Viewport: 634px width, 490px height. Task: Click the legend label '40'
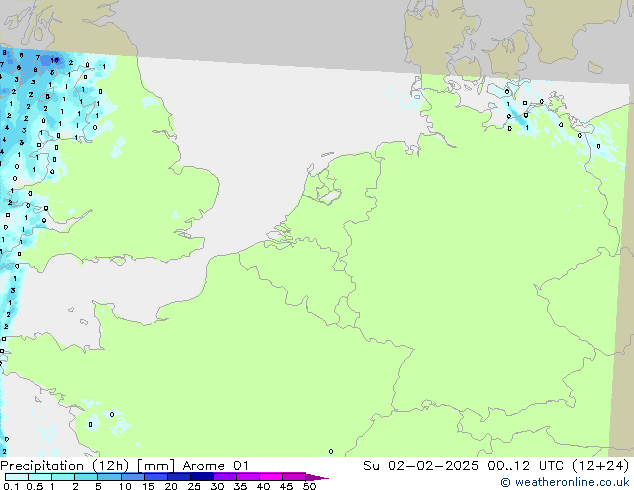pos(263,486)
